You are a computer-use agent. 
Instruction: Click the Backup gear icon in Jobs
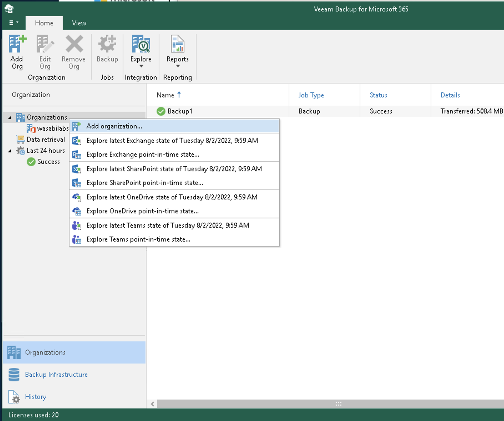[x=107, y=44]
